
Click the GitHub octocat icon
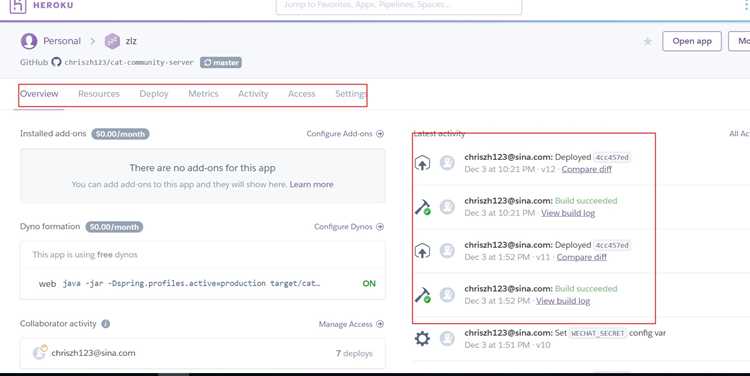click(56, 62)
